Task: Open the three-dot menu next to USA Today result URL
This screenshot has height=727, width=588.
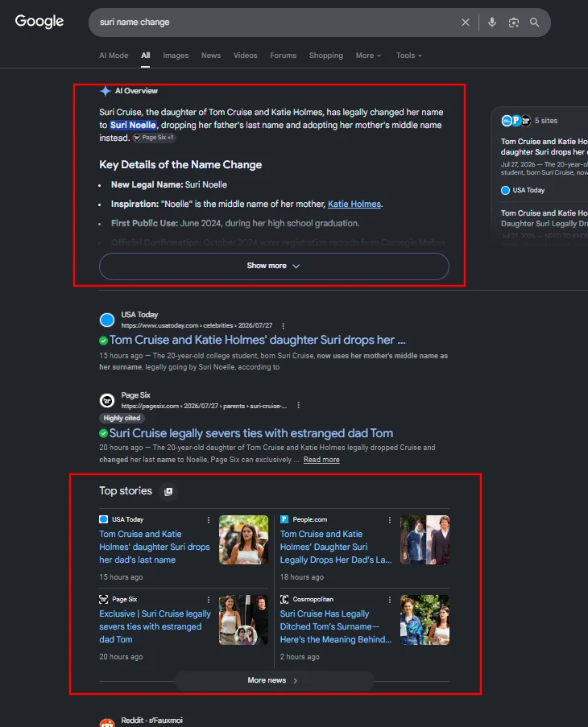Action: pyautogui.click(x=284, y=326)
